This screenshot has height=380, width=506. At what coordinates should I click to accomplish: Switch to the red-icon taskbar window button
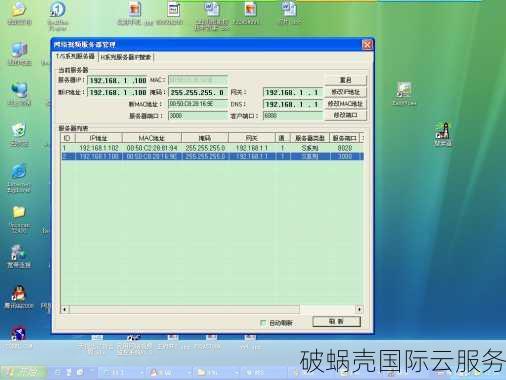169,372
